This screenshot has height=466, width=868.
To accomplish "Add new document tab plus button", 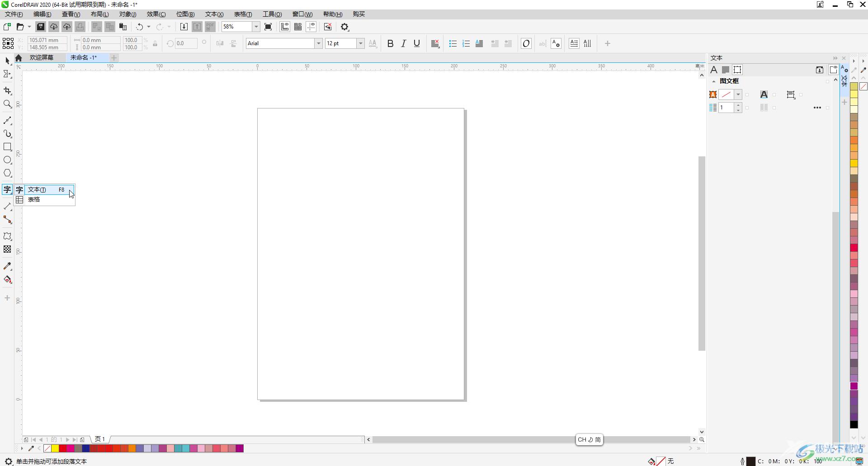I will [114, 57].
